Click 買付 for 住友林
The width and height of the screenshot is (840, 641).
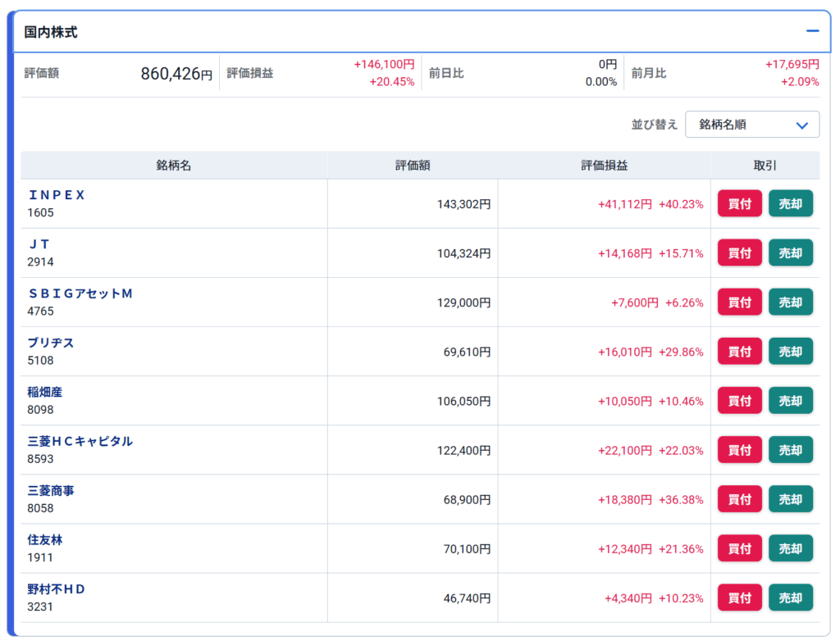click(x=739, y=548)
